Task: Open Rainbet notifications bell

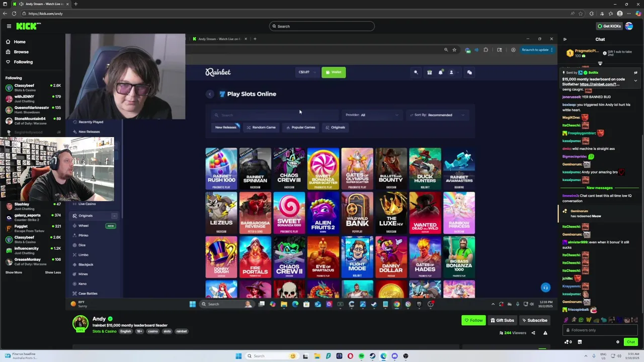Action: 440,72
